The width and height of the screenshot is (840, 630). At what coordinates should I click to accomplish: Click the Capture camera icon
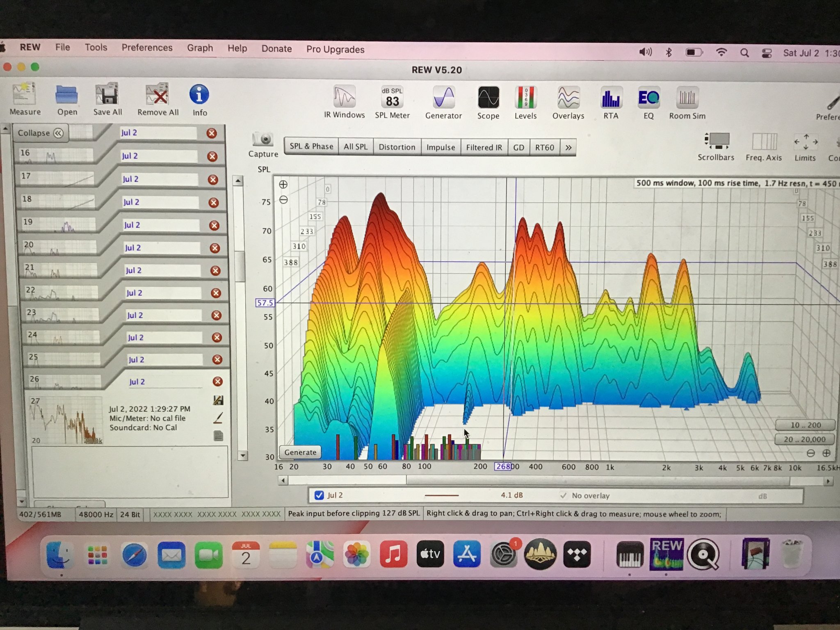point(263,144)
